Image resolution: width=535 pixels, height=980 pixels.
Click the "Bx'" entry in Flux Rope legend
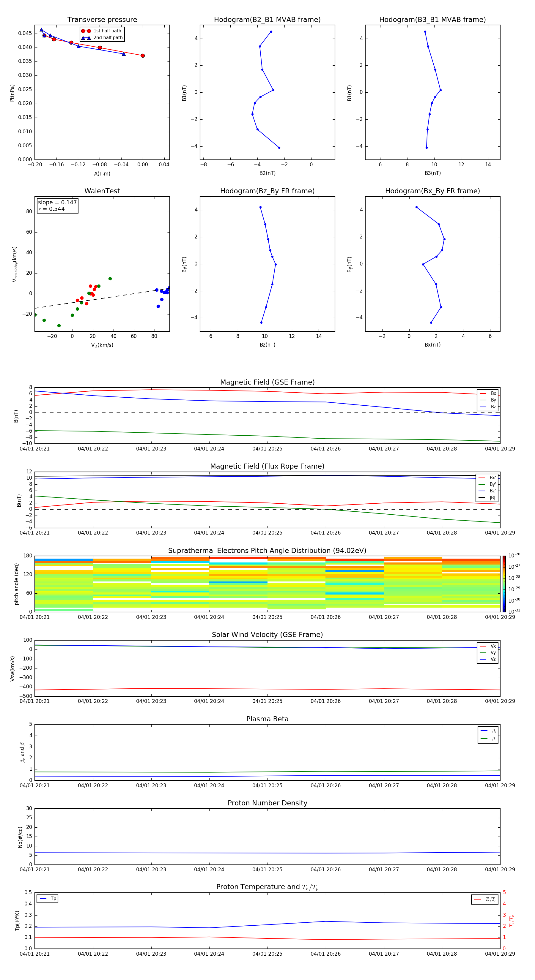[x=487, y=478]
